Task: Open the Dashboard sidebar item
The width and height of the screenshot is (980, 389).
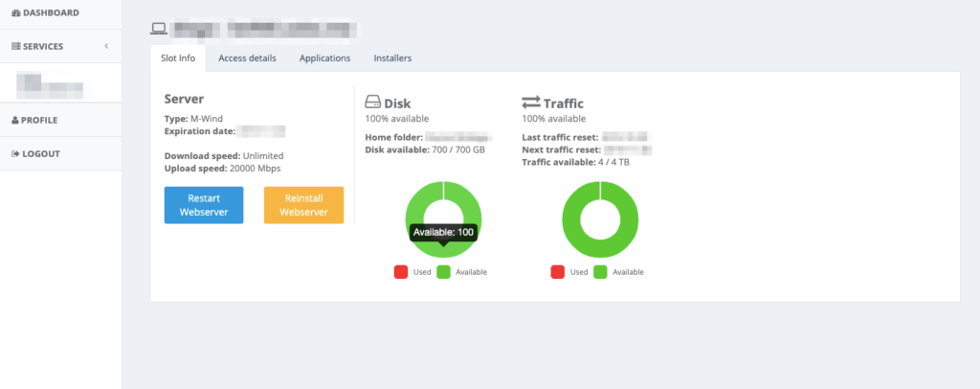Action: pos(60,12)
